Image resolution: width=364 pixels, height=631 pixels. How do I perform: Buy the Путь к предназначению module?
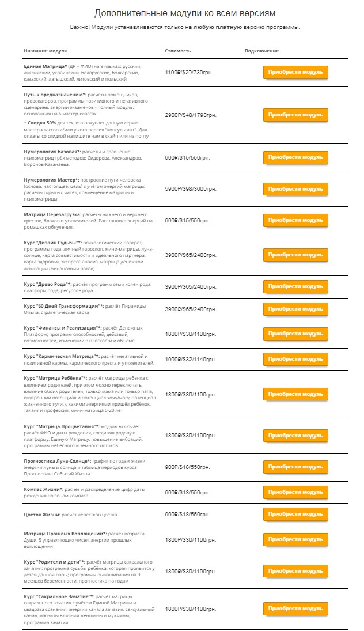click(x=295, y=115)
